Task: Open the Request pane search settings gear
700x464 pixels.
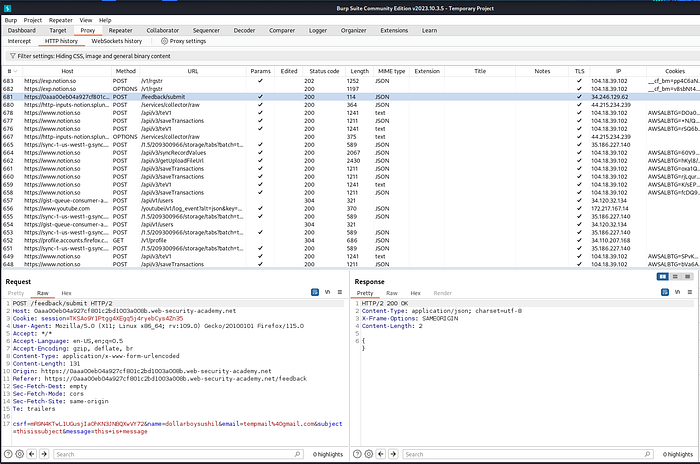Action: (x=20, y=454)
